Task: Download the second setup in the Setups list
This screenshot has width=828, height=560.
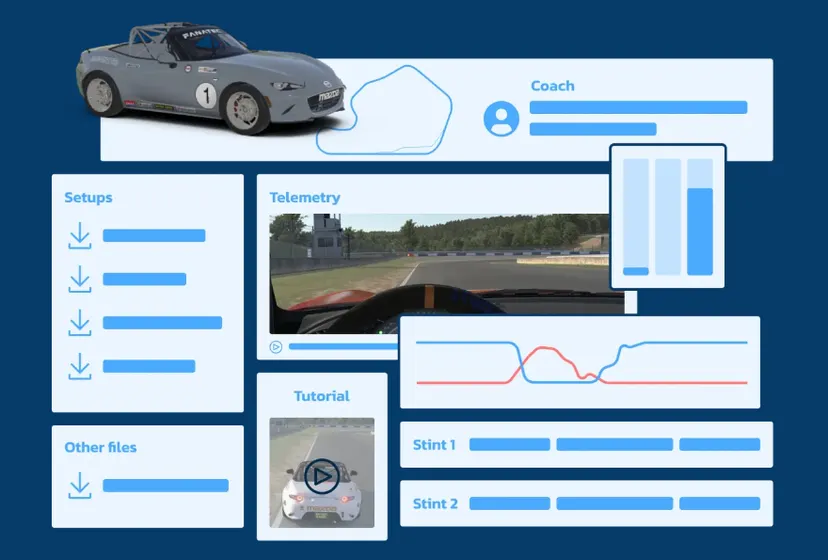Action: point(80,279)
